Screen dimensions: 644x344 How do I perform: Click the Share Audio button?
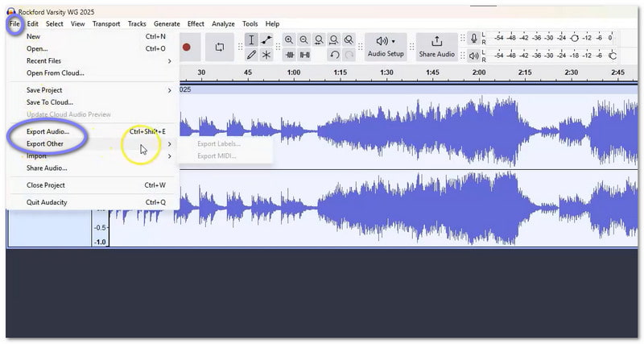[x=436, y=47]
